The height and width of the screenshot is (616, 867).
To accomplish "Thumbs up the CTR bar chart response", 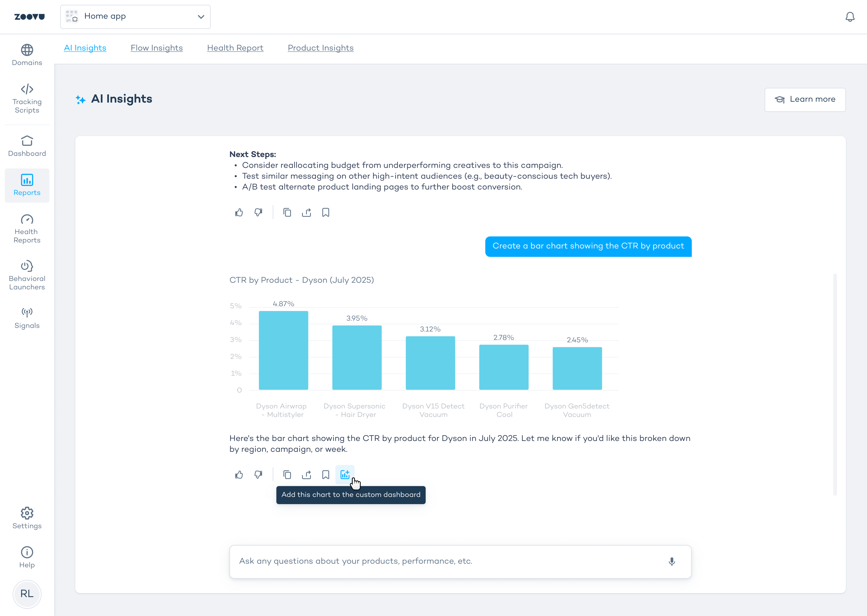I will 239,475.
